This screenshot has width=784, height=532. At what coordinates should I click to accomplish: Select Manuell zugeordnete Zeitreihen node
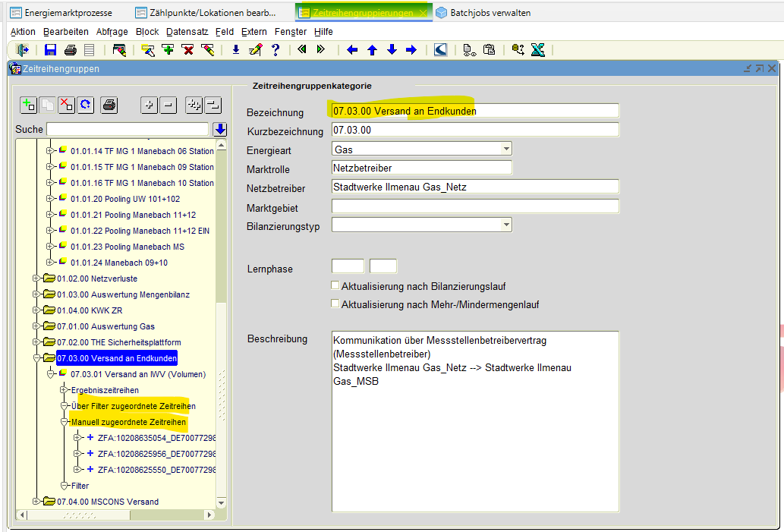pos(128,422)
